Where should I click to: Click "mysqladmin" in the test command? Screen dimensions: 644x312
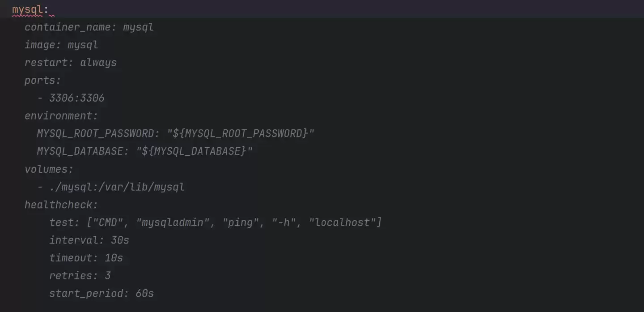click(176, 222)
